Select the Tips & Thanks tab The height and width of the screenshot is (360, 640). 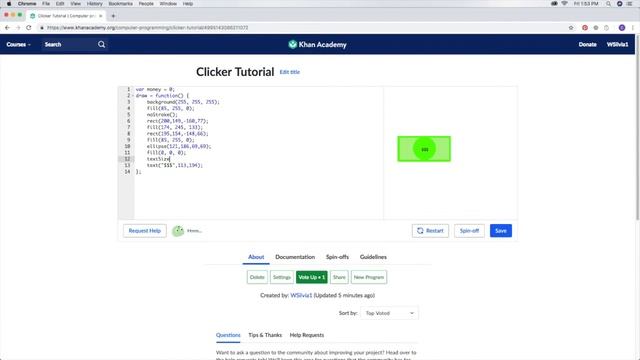[x=265, y=335]
